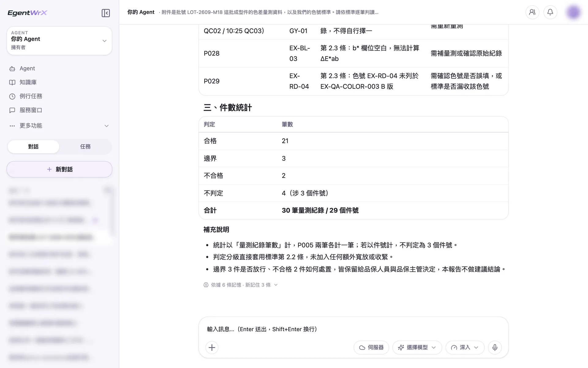Viewport: 588px width, 368px height.
Task: Expand the 依據 6 條記憶 details
Action: click(x=241, y=285)
